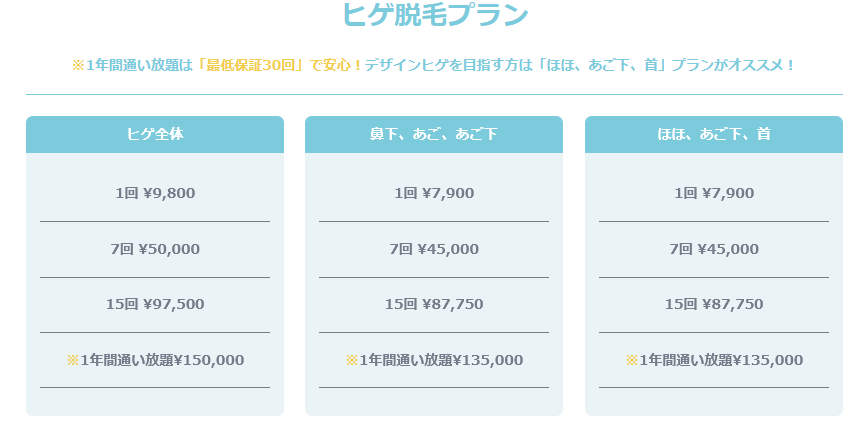This screenshot has width=867, height=432.
Task: Click 1回 ¥7,900 in ほほ、あご下、首 column
Action: pos(714,194)
